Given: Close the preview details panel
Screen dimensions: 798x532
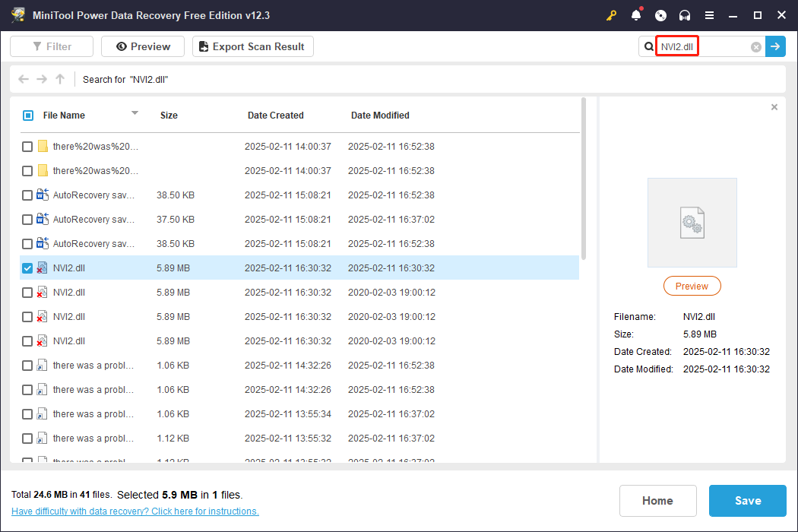Looking at the screenshot, I should click(774, 107).
